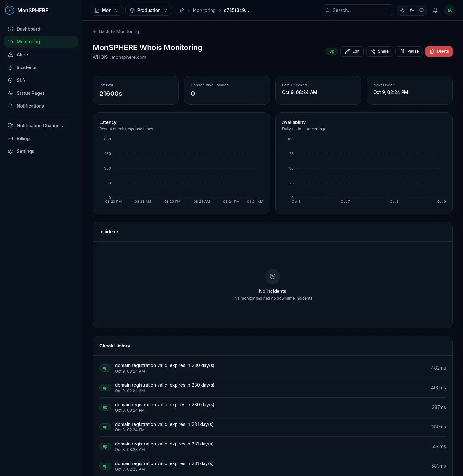Click Back to Monitoring link

[x=116, y=31]
